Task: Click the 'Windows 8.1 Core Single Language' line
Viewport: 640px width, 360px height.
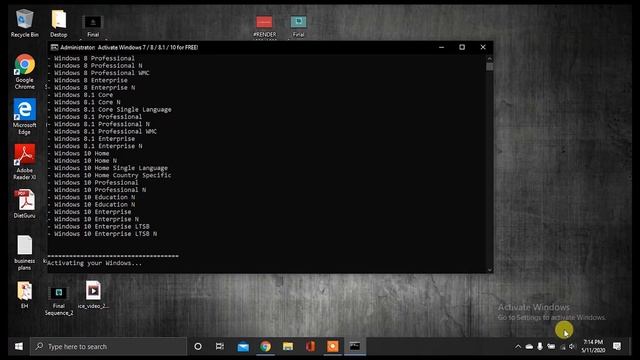Action: point(113,109)
